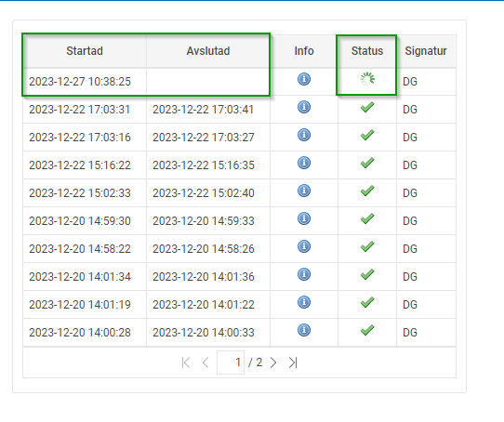Click status checkmark for 14:01:36 run
The height and width of the screenshot is (422, 504).
coord(367,274)
